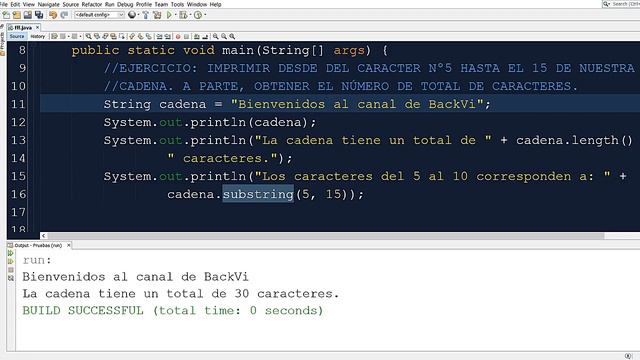Viewport: 640px width, 360px height.
Task: Click the editor Forward navigation icon
Action: pyautogui.click(x=75, y=36)
